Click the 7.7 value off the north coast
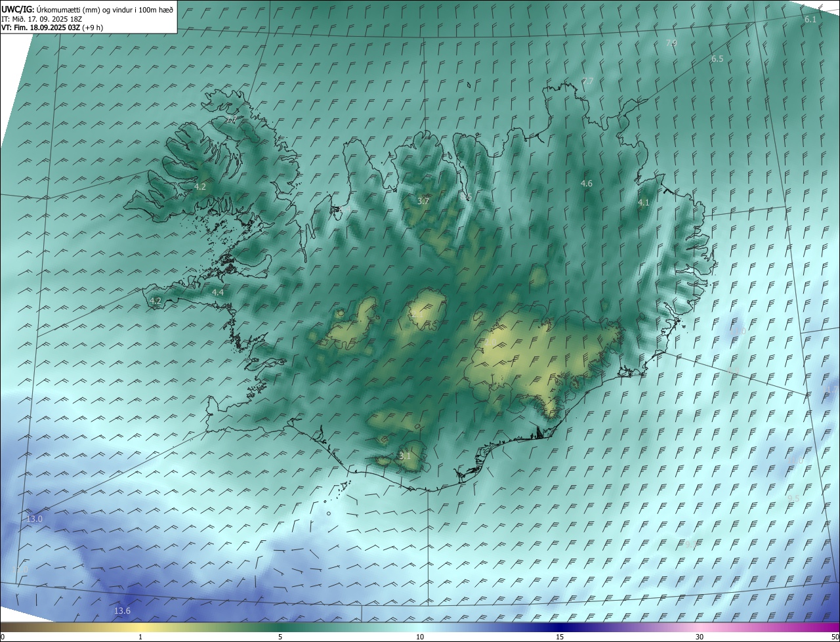Screen dimensions: 840x642 click(x=588, y=81)
